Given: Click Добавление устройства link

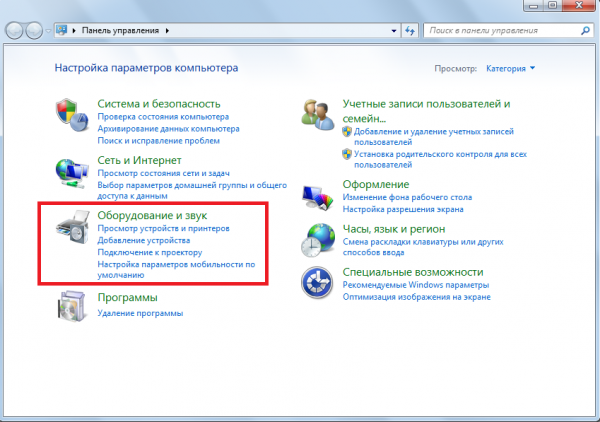Looking at the screenshot, I should click(143, 241).
